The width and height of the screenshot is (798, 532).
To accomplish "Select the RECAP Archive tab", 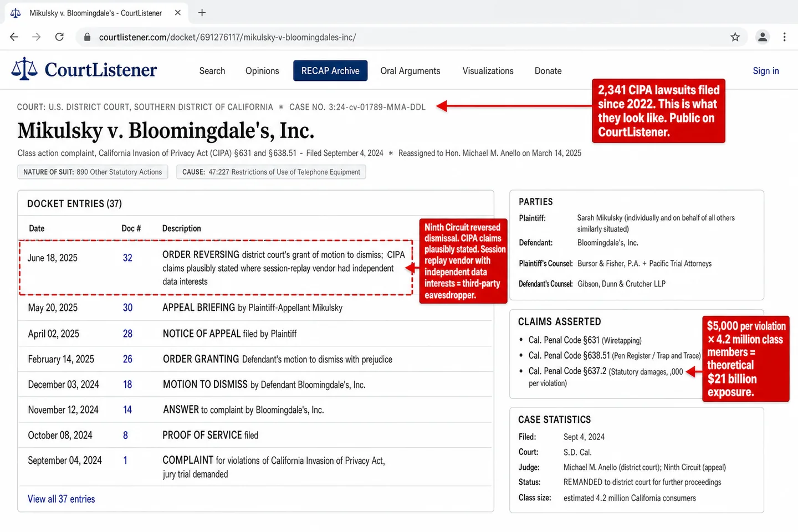I will (x=330, y=71).
